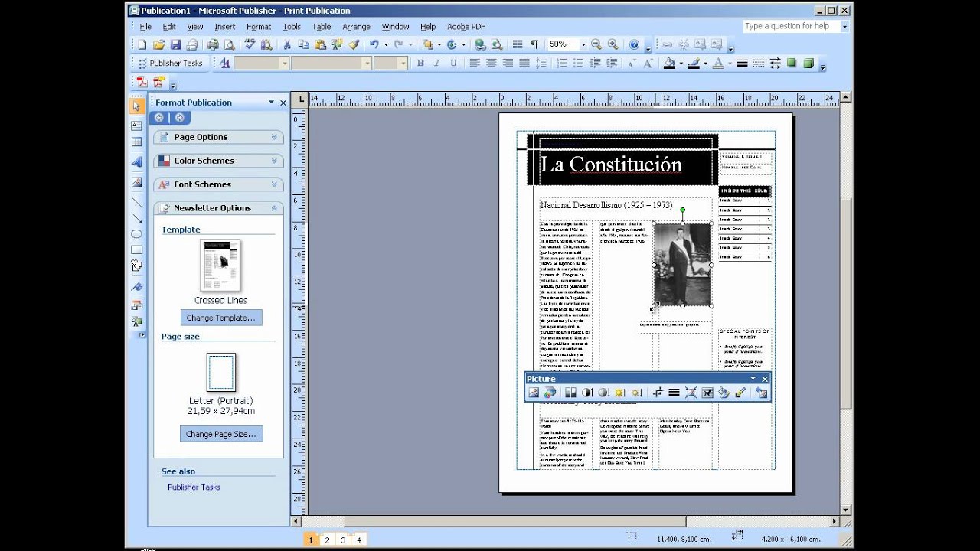This screenshot has width=980, height=551.
Task: Click the Line Color brush swatch
Action: (x=694, y=64)
